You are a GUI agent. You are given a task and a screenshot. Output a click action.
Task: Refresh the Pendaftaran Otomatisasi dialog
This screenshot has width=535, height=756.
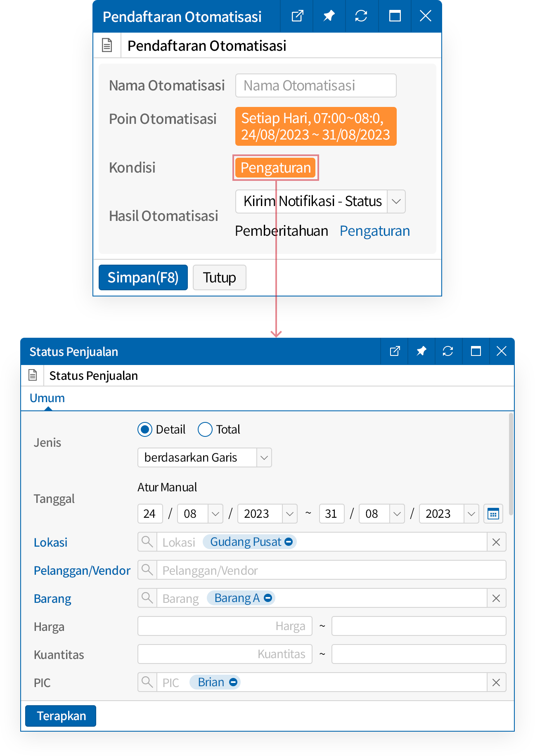361,17
